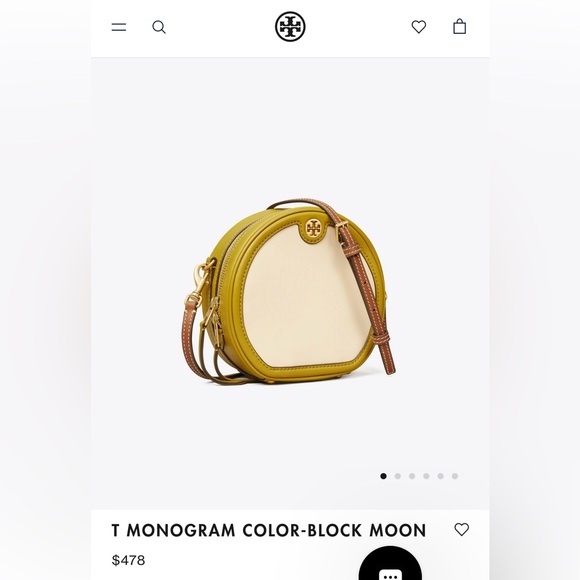Tap the gold logo on bag
The image size is (580, 580).
[313, 227]
